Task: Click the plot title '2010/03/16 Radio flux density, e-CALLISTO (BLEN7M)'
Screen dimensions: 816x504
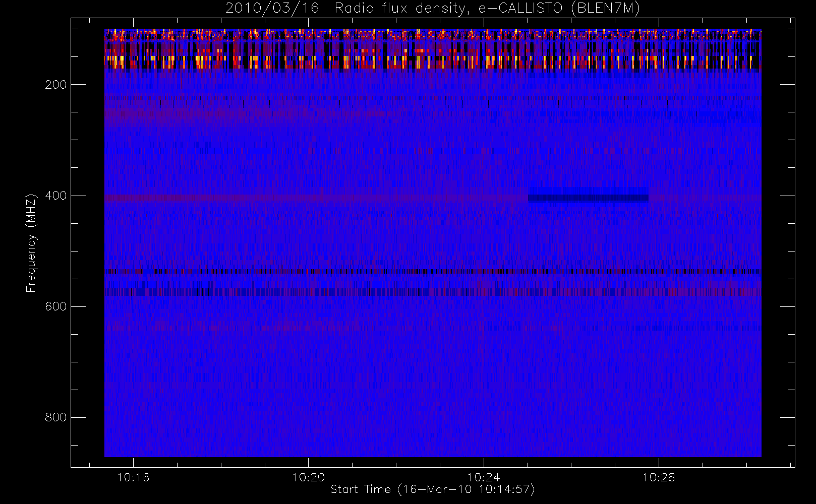Action: pyautogui.click(x=433, y=9)
